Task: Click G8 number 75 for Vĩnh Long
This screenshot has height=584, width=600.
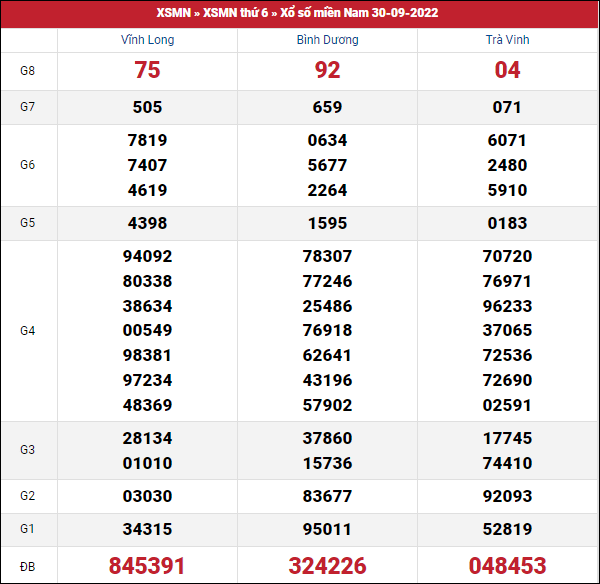Action: pyautogui.click(x=147, y=71)
